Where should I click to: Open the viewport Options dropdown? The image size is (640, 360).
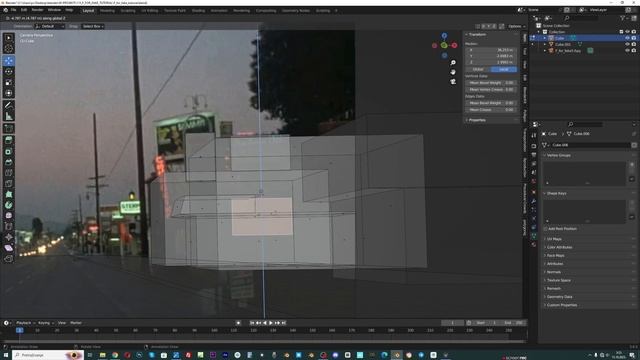516,26
